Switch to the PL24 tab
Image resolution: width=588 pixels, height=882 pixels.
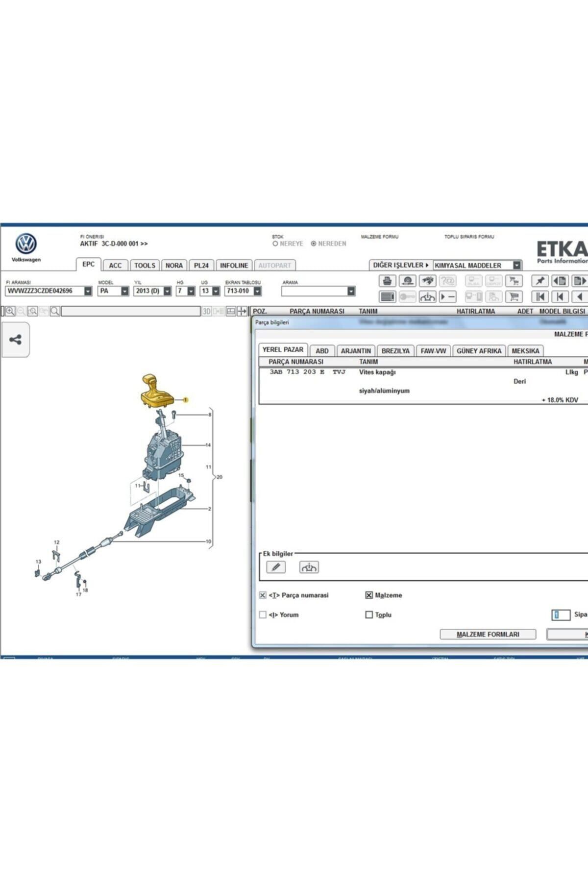click(201, 265)
